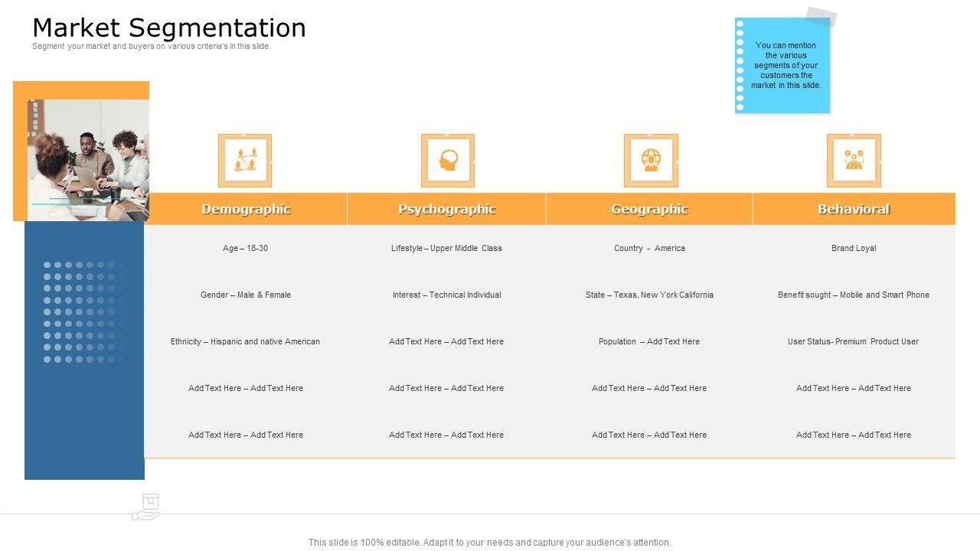
Task: Click the Geographic globe icon
Action: pyautogui.click(x=651, y=160)
